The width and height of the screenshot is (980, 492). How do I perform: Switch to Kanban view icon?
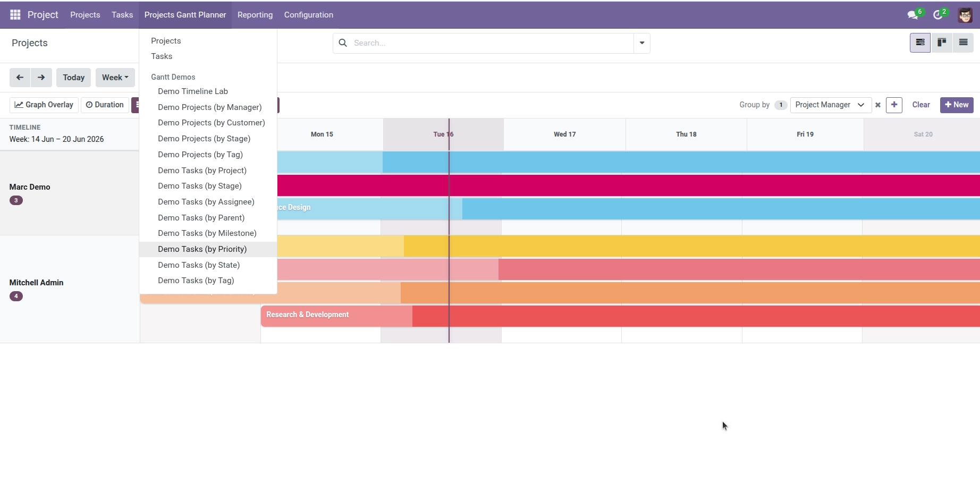(x=942, y=43)
